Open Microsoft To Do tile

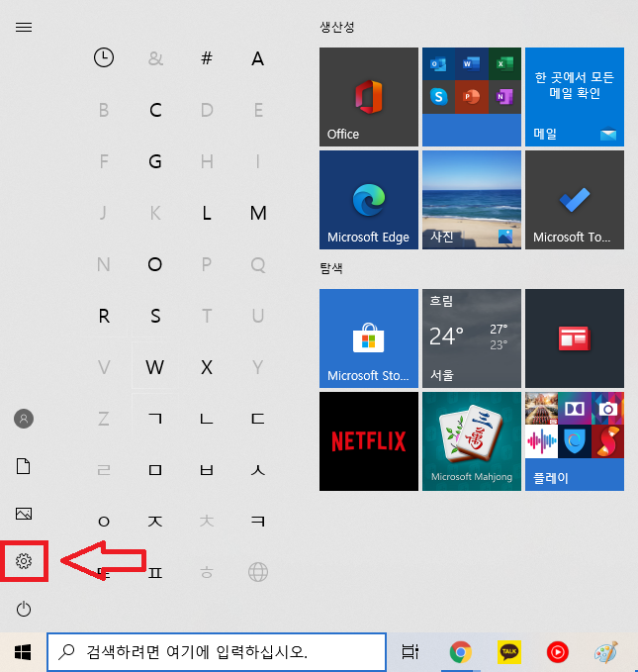pyautogui.click(x=575, y=200)
